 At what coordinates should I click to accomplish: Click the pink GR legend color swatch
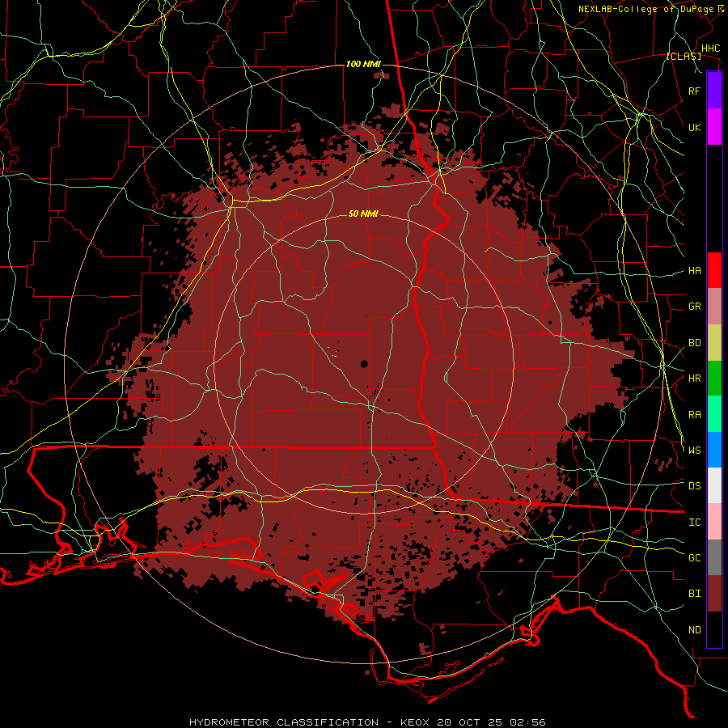click(714, 307)
